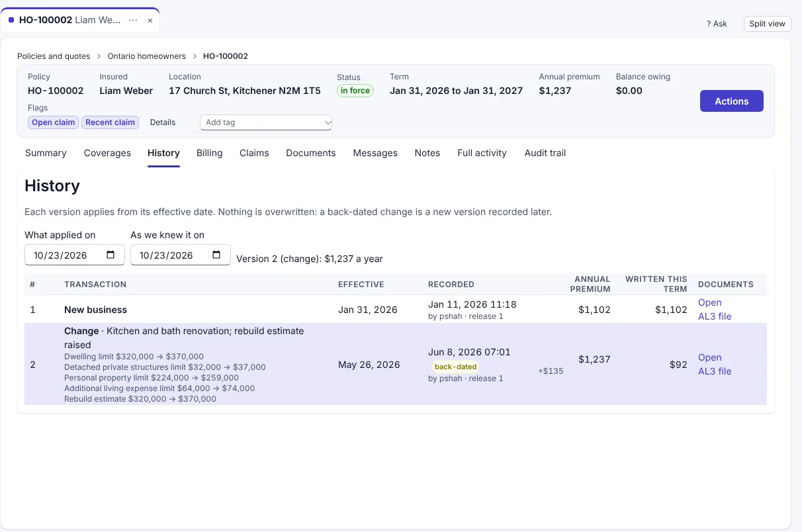The width and height of the screenshot is (802, 532).
Task: Open calendar picker for What applied on
Action: 111,255
